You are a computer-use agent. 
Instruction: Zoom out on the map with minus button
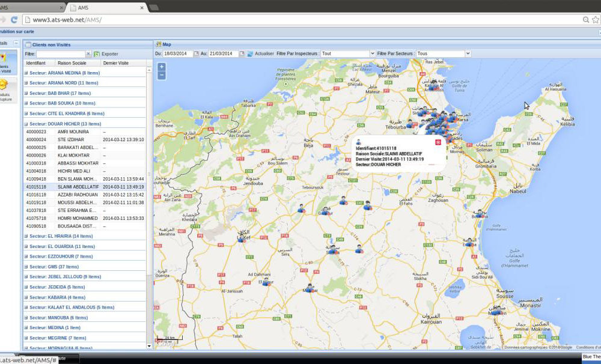click(x=161, y=76)
